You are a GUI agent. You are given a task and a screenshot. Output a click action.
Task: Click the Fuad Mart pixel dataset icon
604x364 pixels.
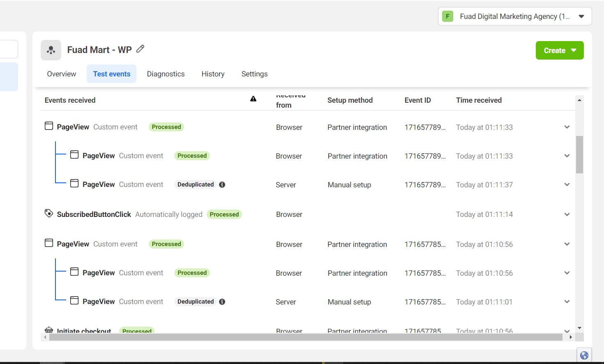(51, 50)
